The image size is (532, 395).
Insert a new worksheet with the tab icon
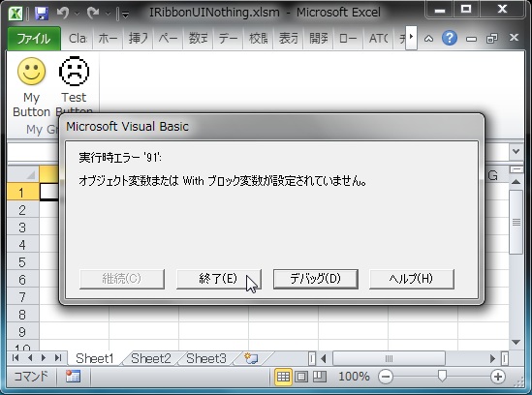(251, 358)
